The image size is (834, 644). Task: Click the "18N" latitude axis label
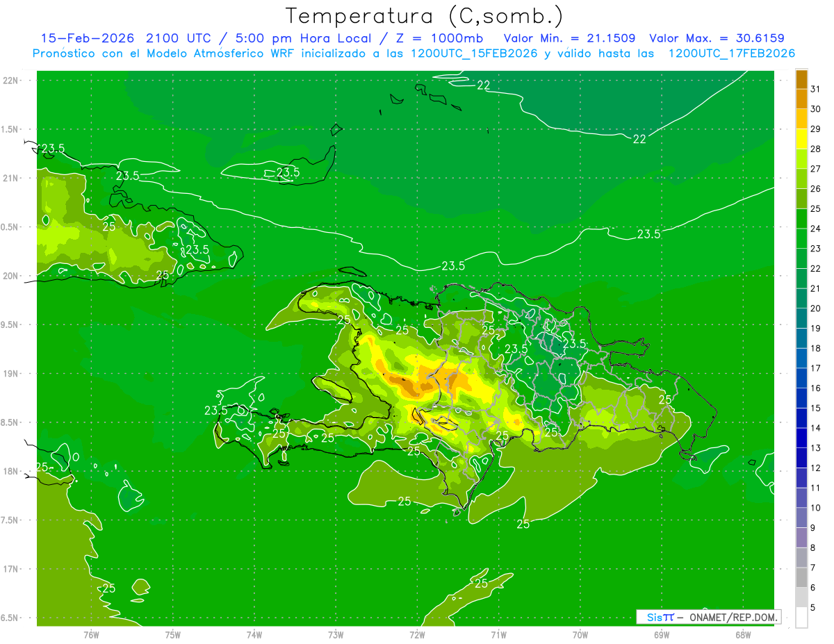[x=10, y=471]
